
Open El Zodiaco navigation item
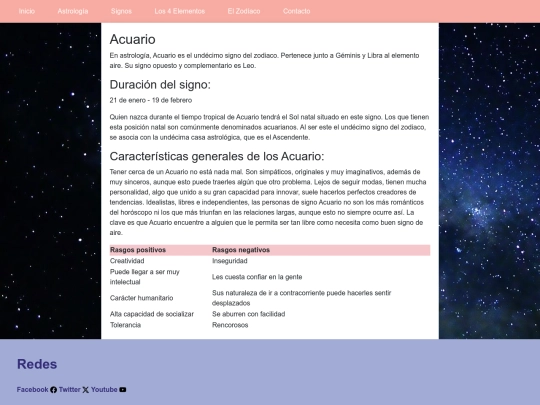(244, 11)
